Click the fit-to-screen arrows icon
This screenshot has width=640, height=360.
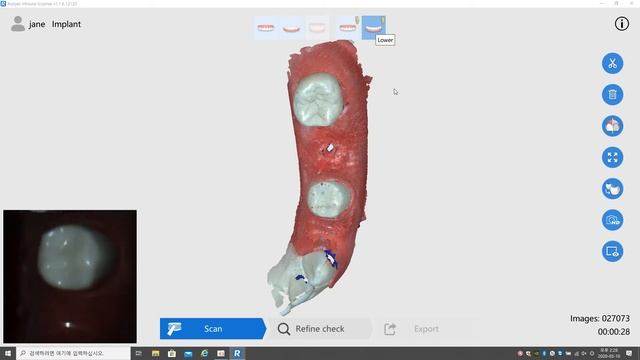pyautogui.click(x=612, y=158)
